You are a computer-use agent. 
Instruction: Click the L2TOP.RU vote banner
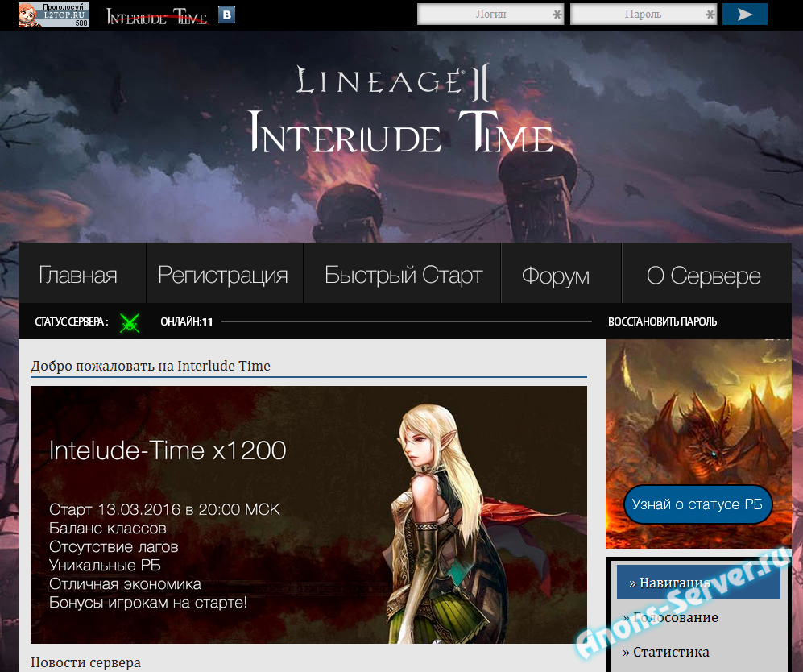(x=54, y=15)
